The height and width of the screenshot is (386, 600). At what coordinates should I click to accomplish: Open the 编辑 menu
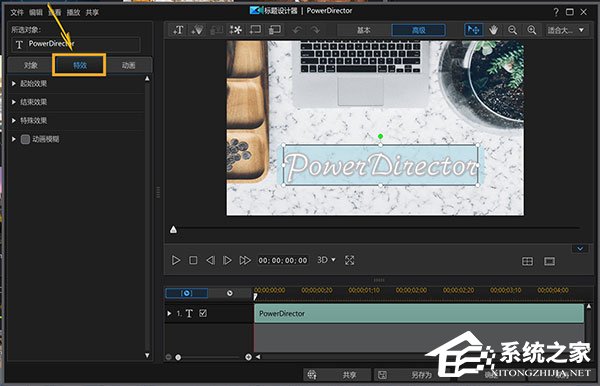[x=36, y=13]
